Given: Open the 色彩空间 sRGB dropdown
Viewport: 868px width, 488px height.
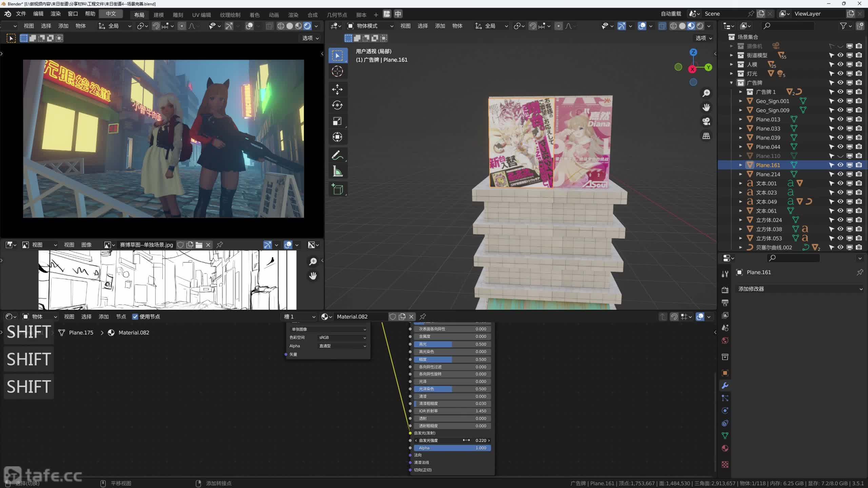Looking at the screenshot, I should [342, 338].
